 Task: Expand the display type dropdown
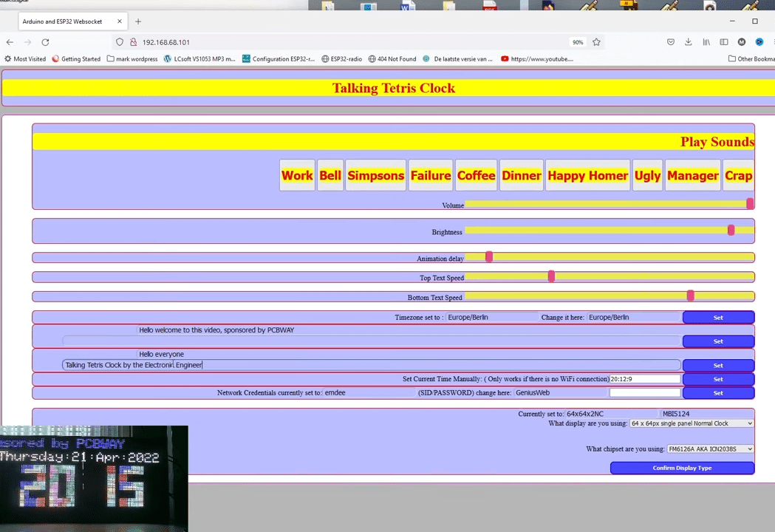pos(691,423)
